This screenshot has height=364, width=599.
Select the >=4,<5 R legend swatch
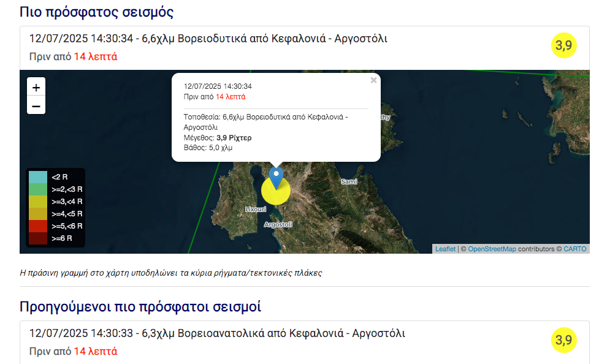pos(38,213)
